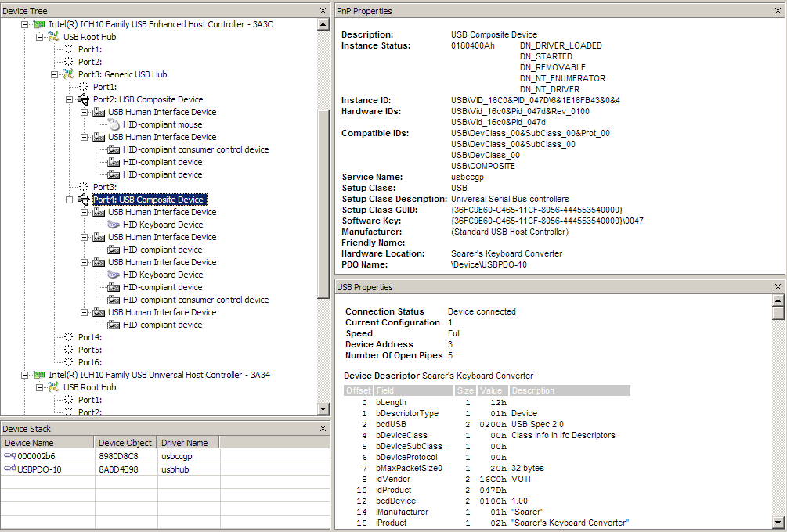The image size is (787, 532).
Task: Click the 000002b6 device icon in Device Stack
Action: (10, 456)
